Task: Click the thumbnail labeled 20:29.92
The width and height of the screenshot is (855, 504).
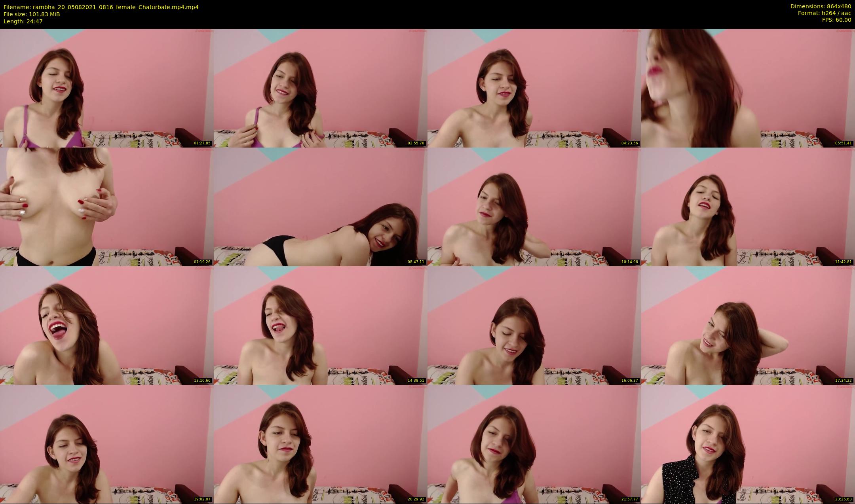Action: coord(320,444)
